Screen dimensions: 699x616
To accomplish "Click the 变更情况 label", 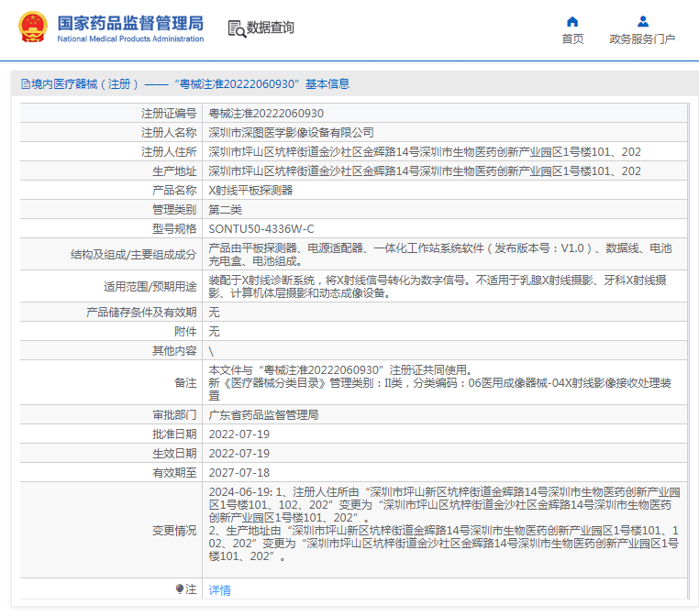I will 174,530.
